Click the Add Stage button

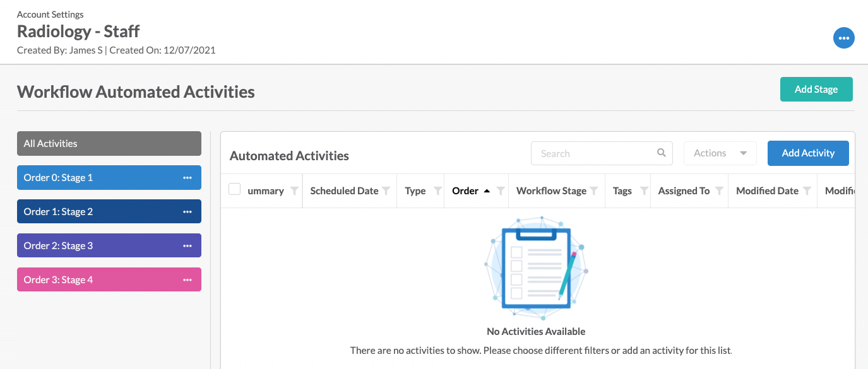(x=816, y=90)
